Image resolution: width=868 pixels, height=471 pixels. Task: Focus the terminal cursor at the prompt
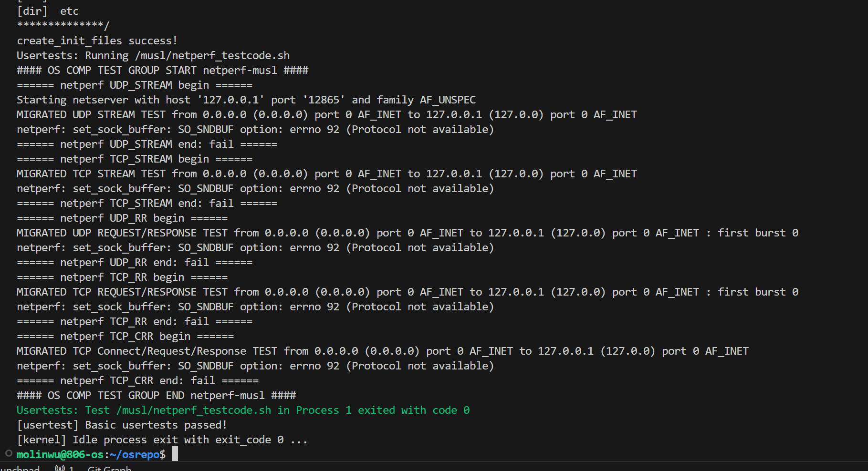[x=175, y=454]
